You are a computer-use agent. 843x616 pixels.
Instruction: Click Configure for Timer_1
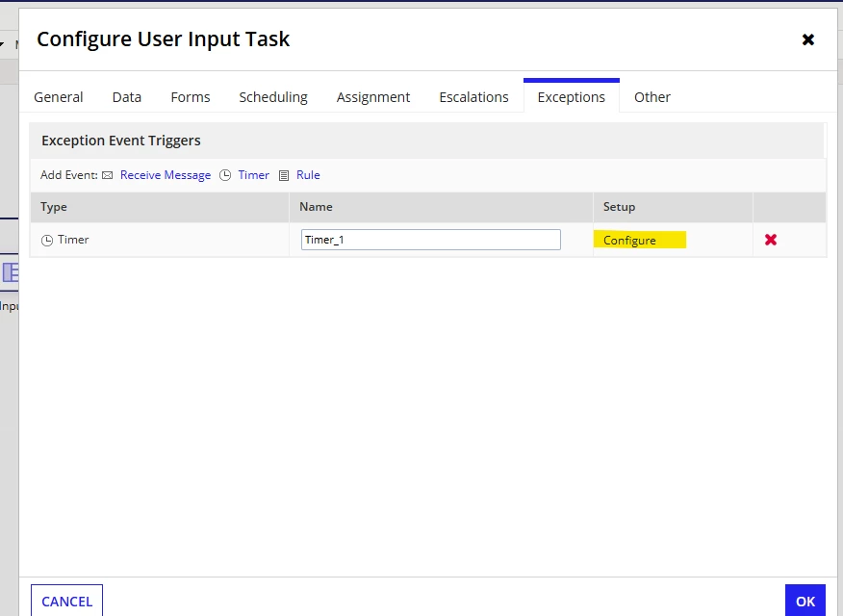(629, 241)
